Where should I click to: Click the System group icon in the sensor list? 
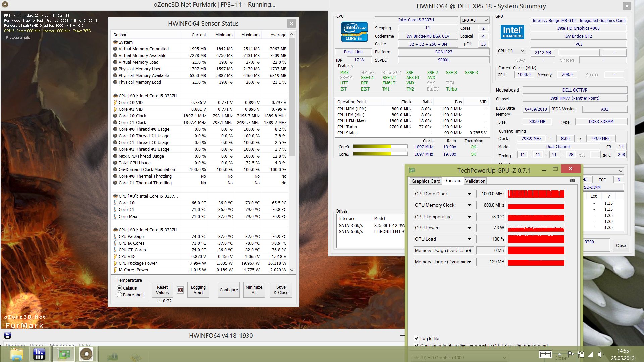coord(115,42)
